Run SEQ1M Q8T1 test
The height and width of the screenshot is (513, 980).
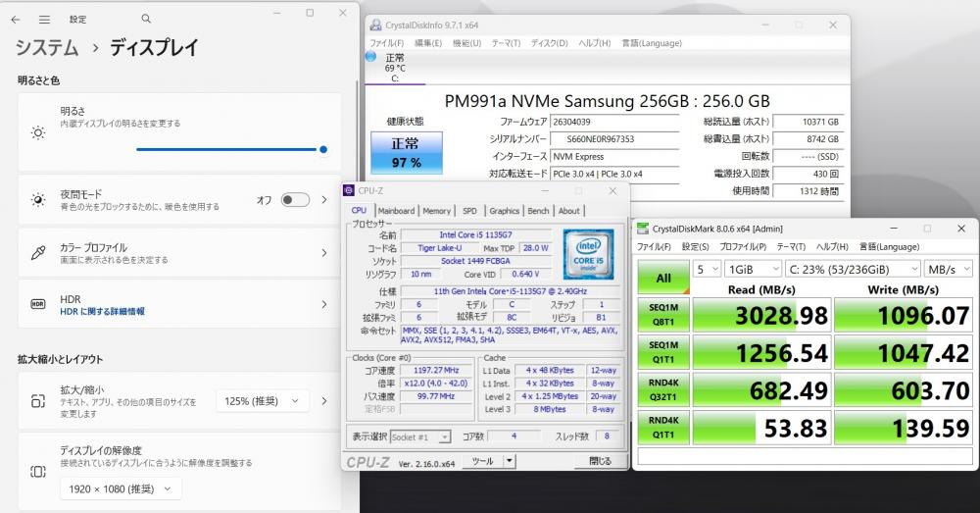pyautogui.click(x=663, y=315)
